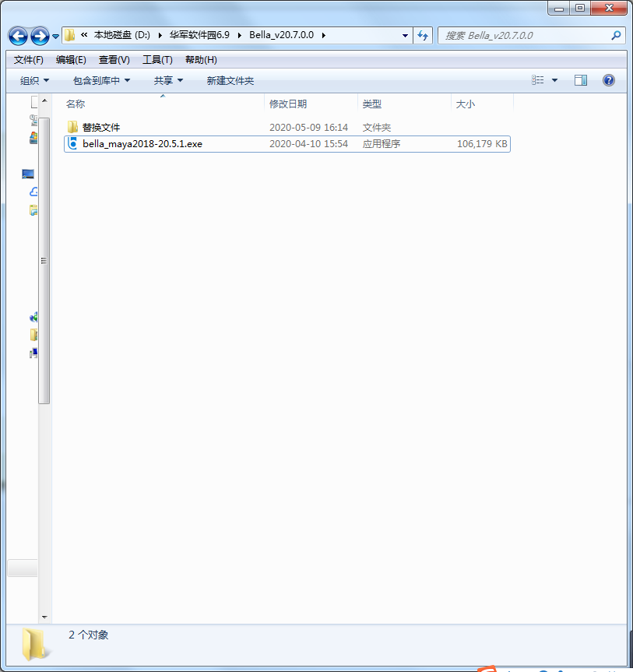Click the date 2020-04-10 15:54
633x672 pixels.
(308, 143)
